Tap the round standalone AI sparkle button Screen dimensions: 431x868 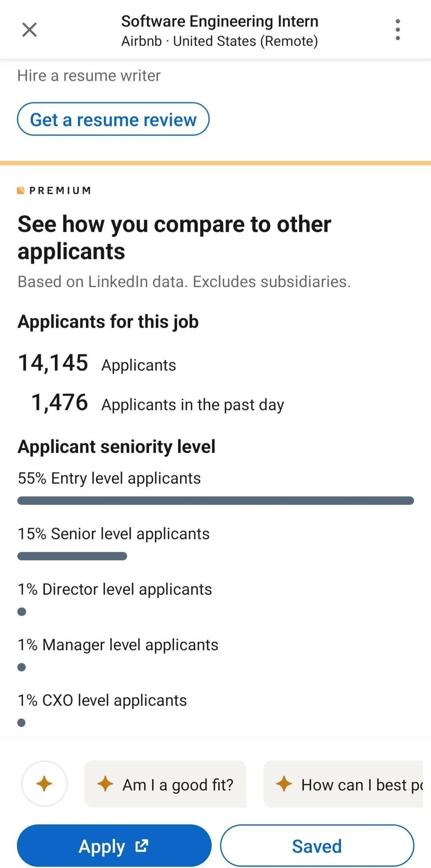pos(45,784)
